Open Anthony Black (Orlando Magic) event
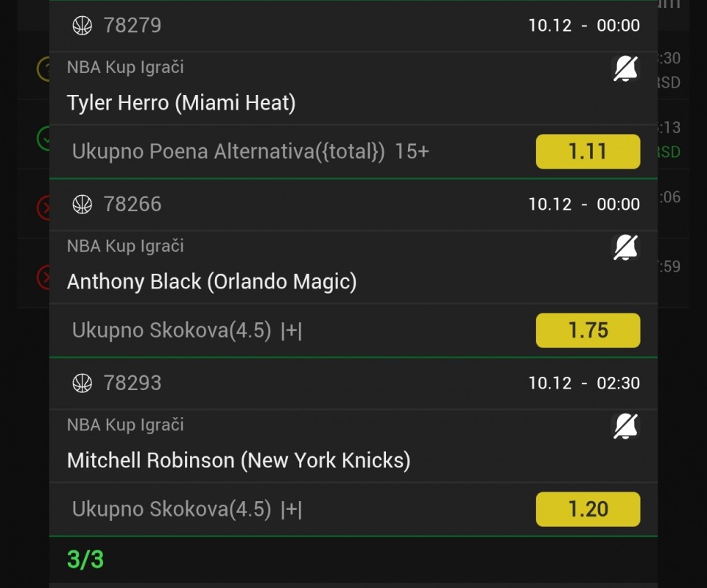The width and height of the screenshot is (707, 588). (211, 281)
